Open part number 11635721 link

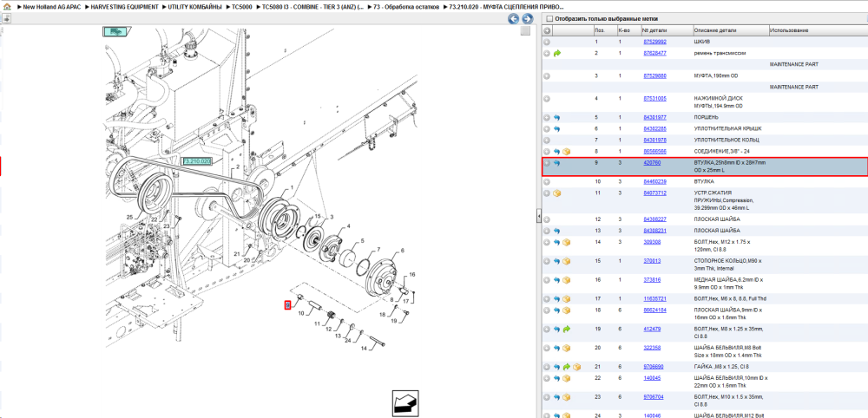(x=654, y=298)
